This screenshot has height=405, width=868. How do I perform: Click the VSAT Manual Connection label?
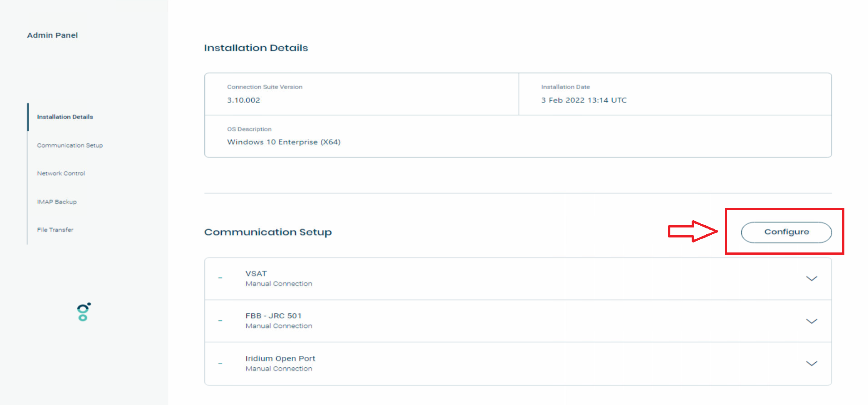coord(279,284)
